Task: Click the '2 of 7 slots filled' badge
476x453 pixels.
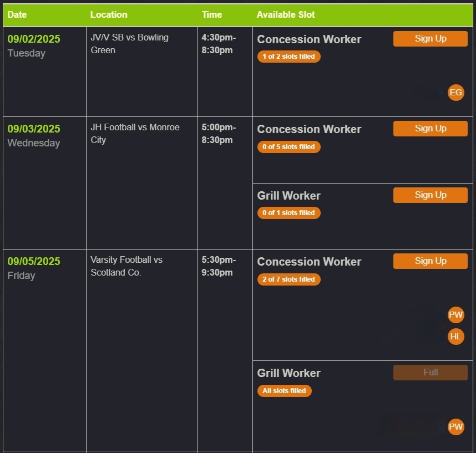Action: [289, 279]
